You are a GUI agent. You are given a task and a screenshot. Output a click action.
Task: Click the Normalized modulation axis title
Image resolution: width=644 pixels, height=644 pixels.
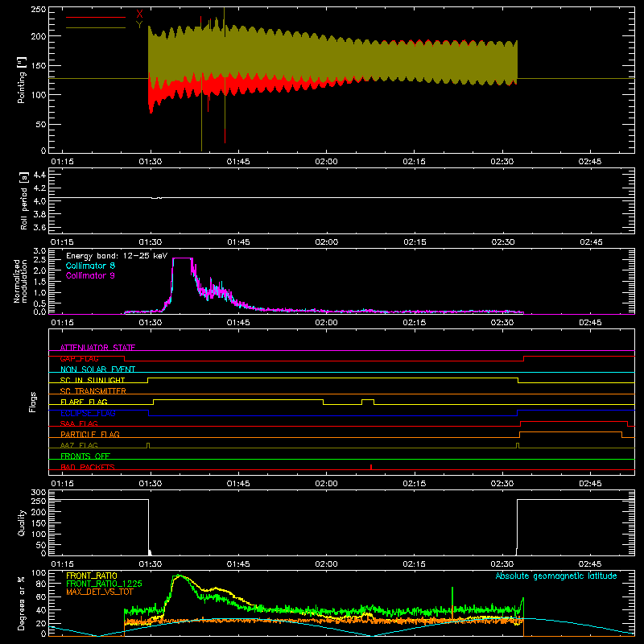[20, 281]
